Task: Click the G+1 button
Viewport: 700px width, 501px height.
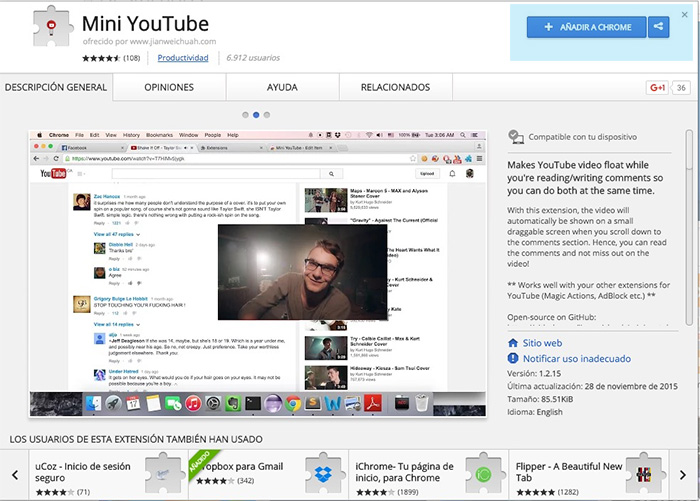Action: [657, 88]
